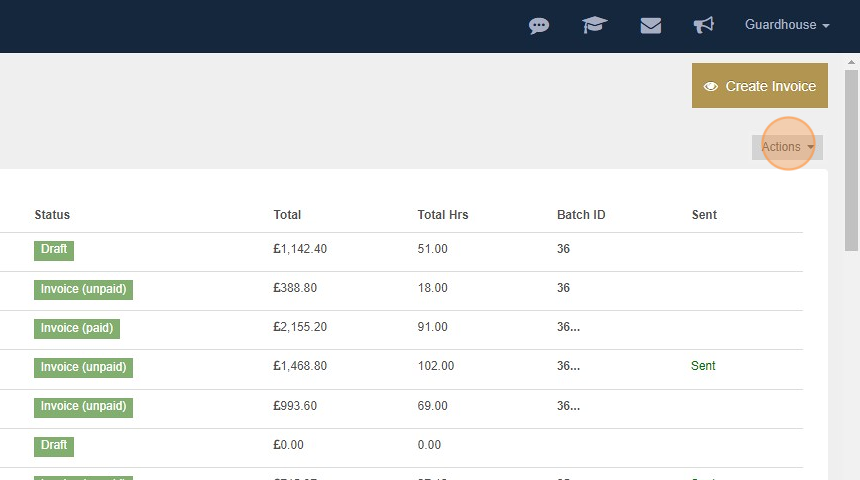Image resolution: width=860 pixels, height=480 pixels.
Task: Sort by the Total Hrs column header
Action: click(x=443, y=214)
